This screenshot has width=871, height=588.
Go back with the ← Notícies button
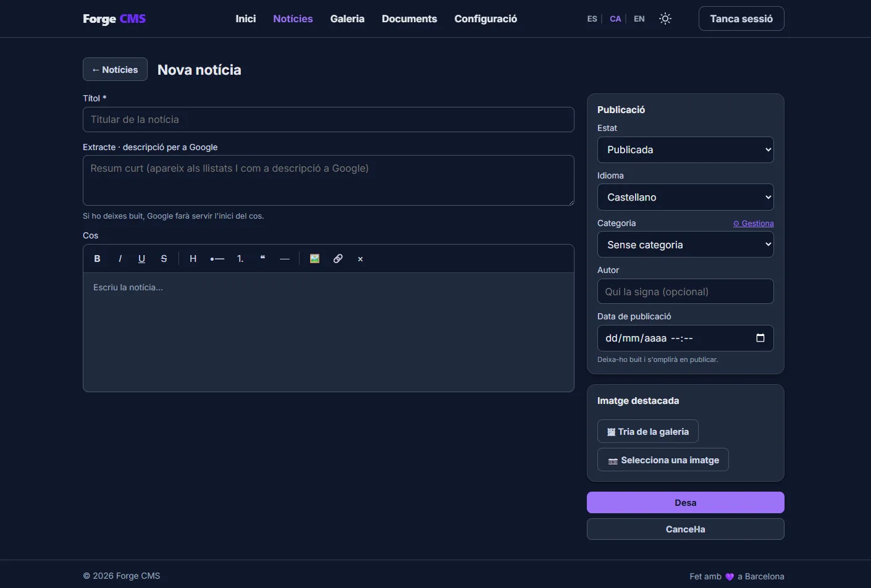pos(115,69)
